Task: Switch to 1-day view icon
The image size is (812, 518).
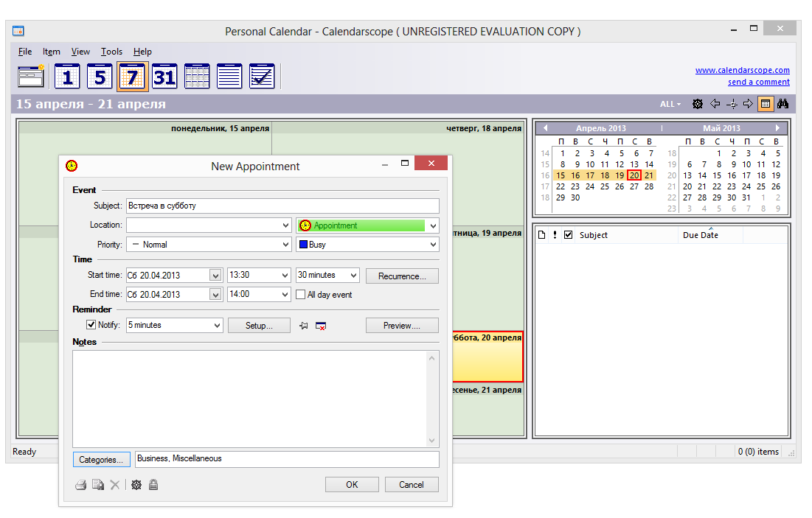Action: [67, 76]
